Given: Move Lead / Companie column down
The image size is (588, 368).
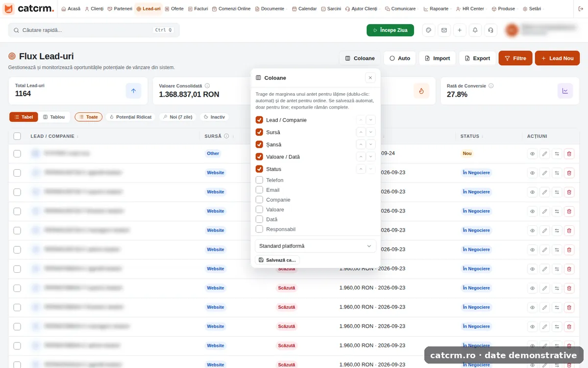Looking at the screenshot, I should (x=371, y=120).
